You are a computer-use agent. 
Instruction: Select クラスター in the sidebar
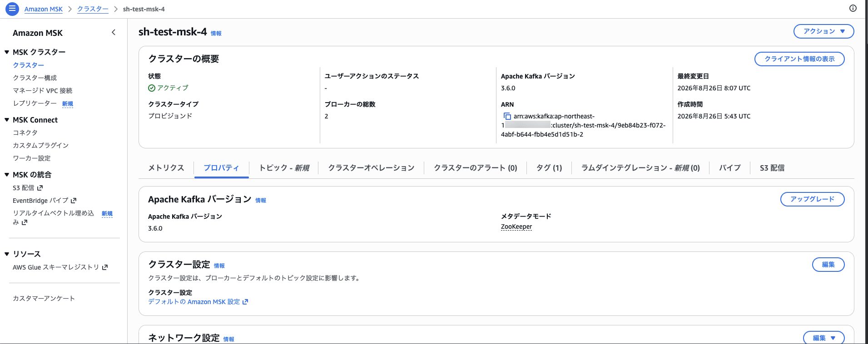[x=28, y=65]
